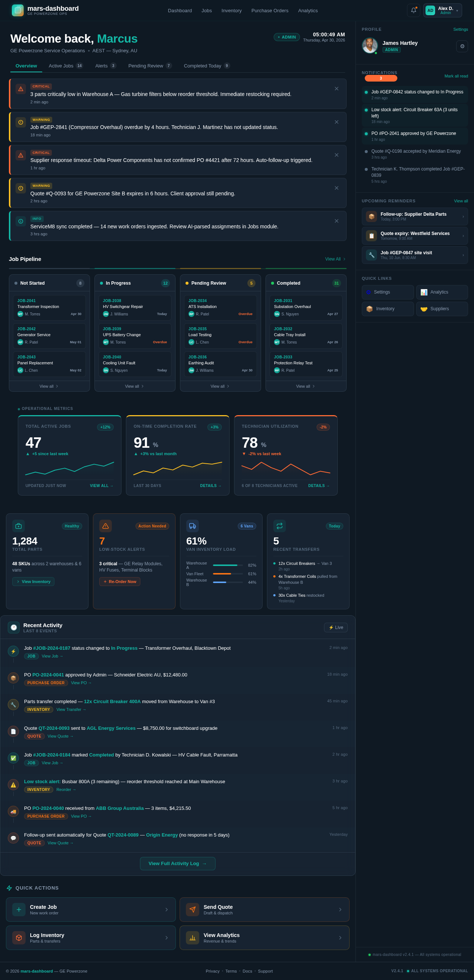Dismiss the ServiceM8 sync info alert
Screen dimensions: 474x980
click(x=336, y=221)
